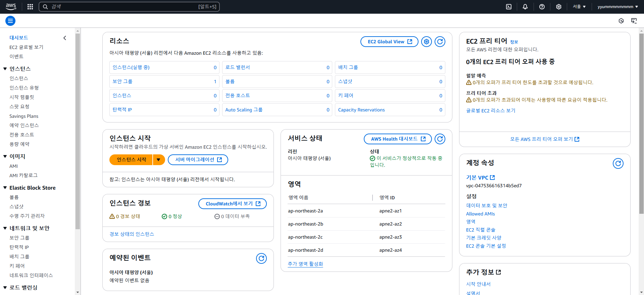Click the search magnifier icon
Viewport: 644px width, 295px height.
(45, 7)
